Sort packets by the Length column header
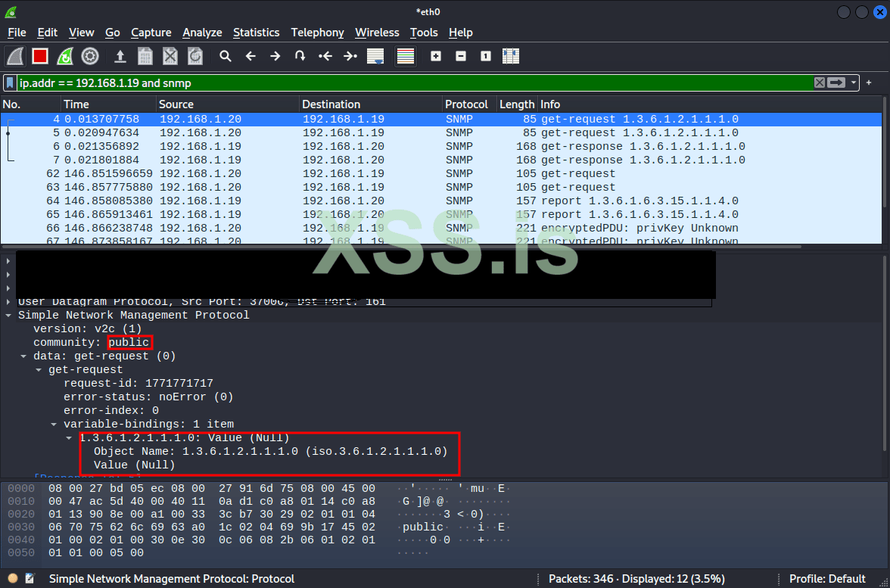This screenshot has height=588, width=890. pos(517,104)
